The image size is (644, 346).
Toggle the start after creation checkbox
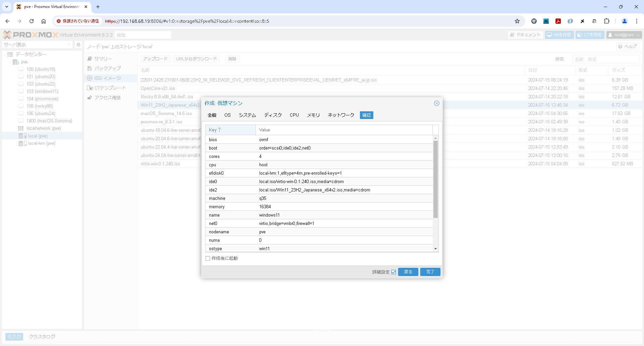208,258
